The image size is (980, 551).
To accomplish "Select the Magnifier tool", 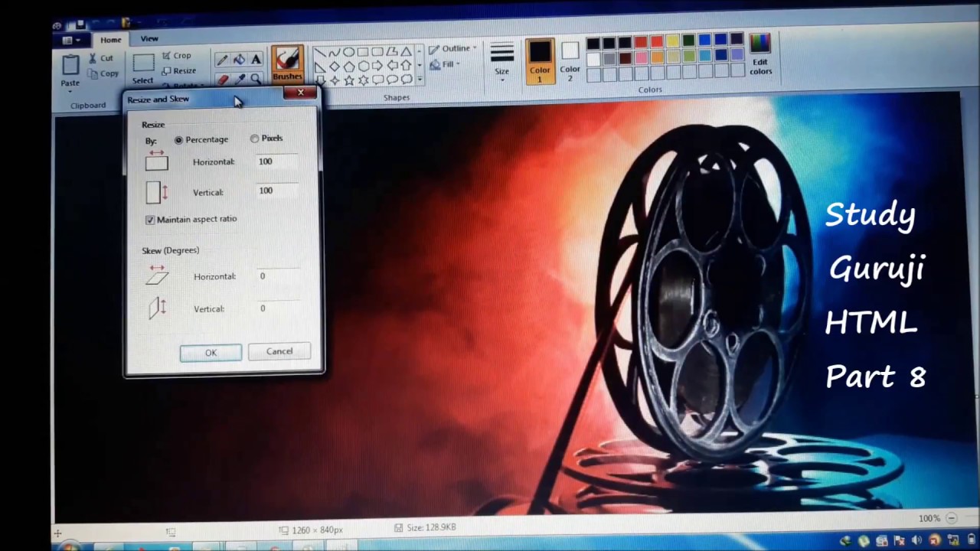I will 256,79.
